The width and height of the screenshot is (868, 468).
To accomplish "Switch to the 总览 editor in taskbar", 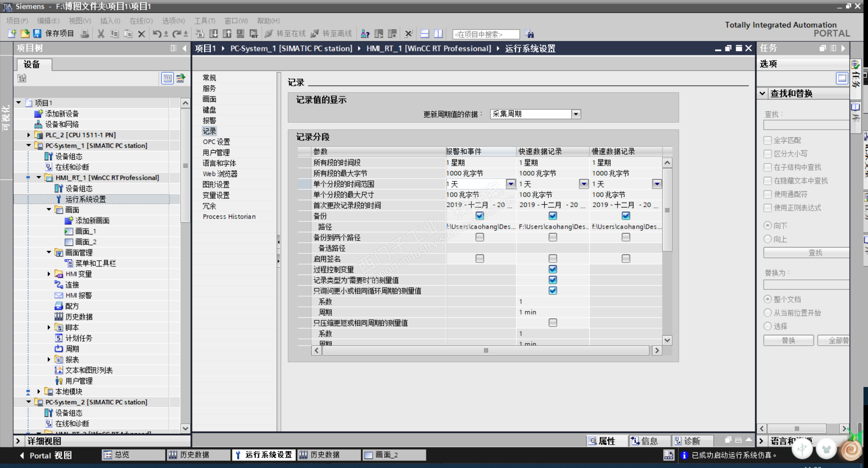I will [x=134, y=455].
